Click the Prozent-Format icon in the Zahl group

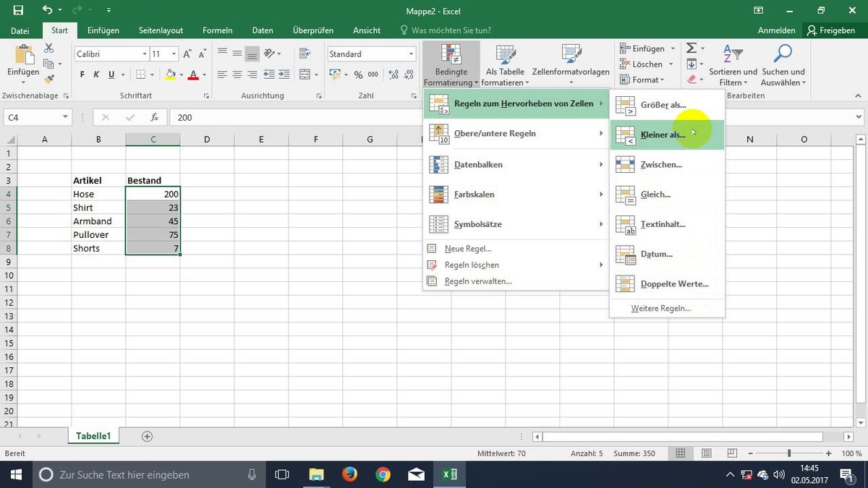pos(358,74)
